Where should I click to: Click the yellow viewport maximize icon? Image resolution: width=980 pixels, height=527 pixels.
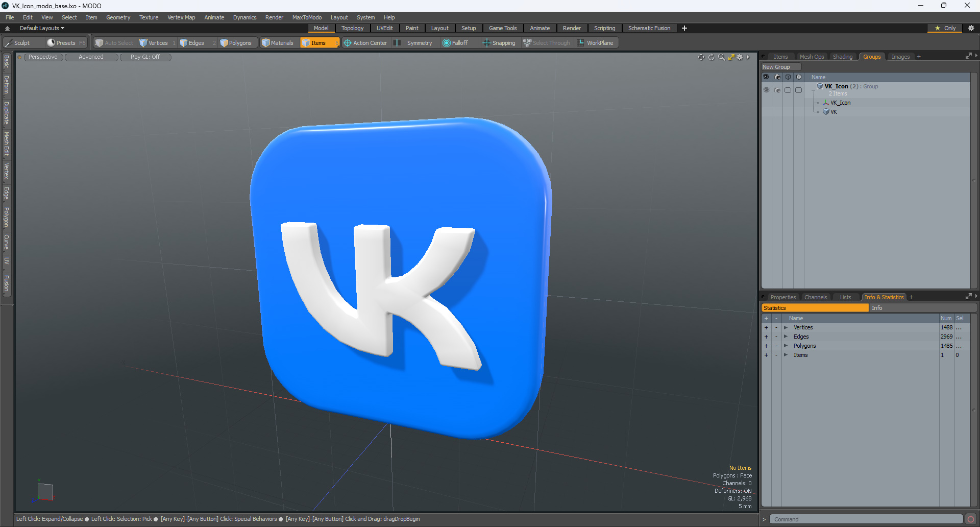click(x=731, y=57)
